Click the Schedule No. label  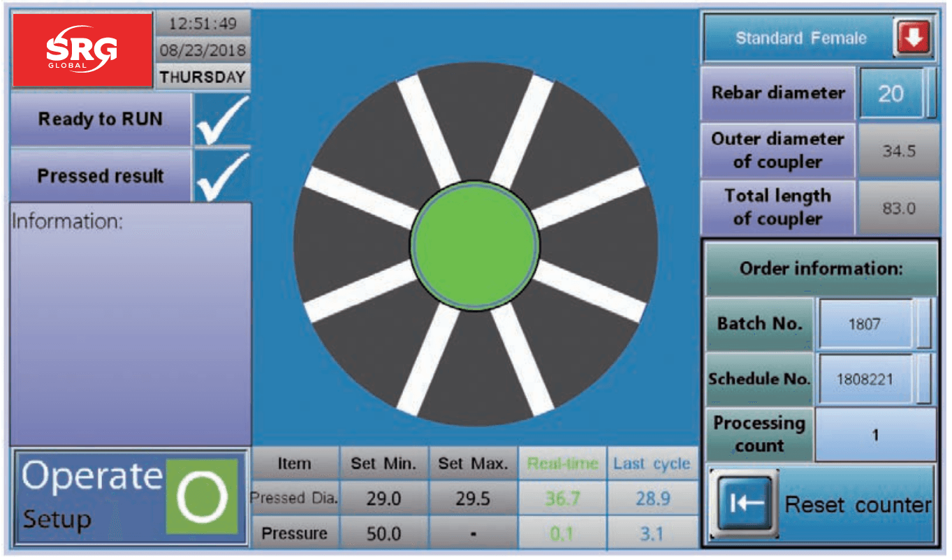(x=760, y=379)
